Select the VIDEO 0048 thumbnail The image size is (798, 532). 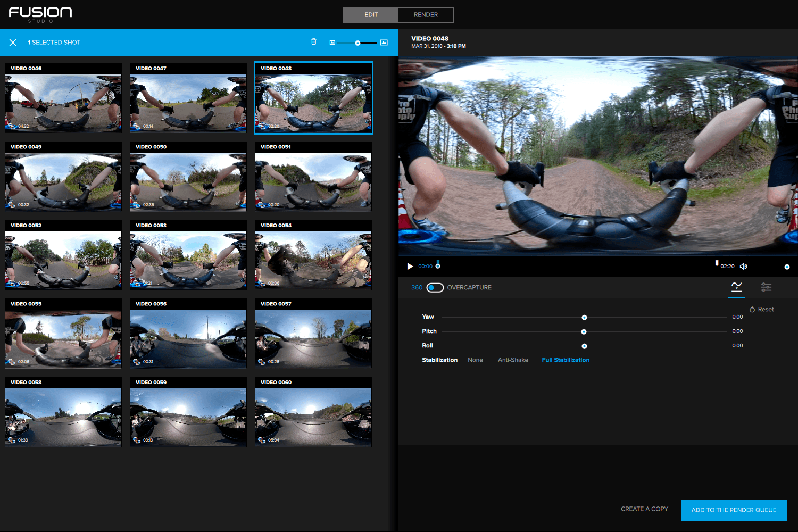[x=313, y=97]
